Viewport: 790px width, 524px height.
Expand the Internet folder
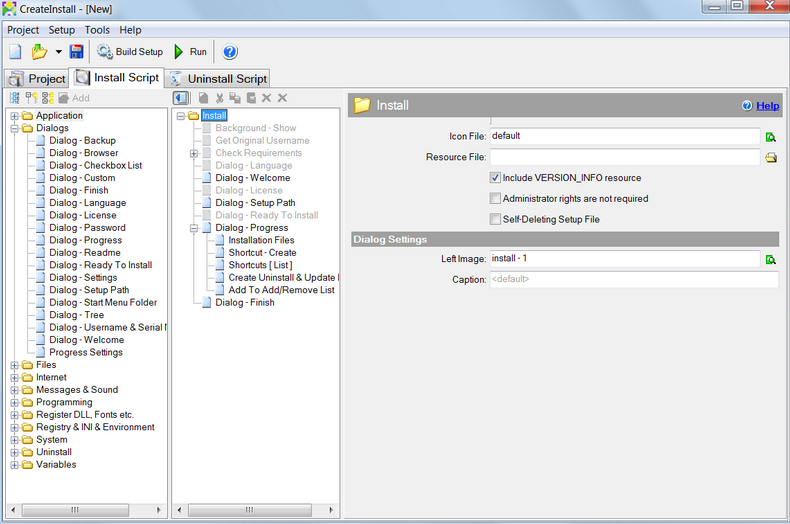pos(15,378)
